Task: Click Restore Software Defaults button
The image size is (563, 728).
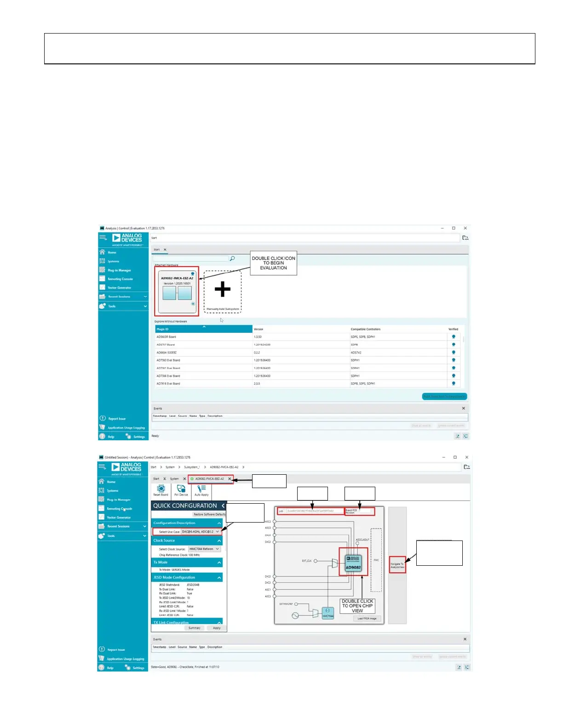Action: pos(209,514)
